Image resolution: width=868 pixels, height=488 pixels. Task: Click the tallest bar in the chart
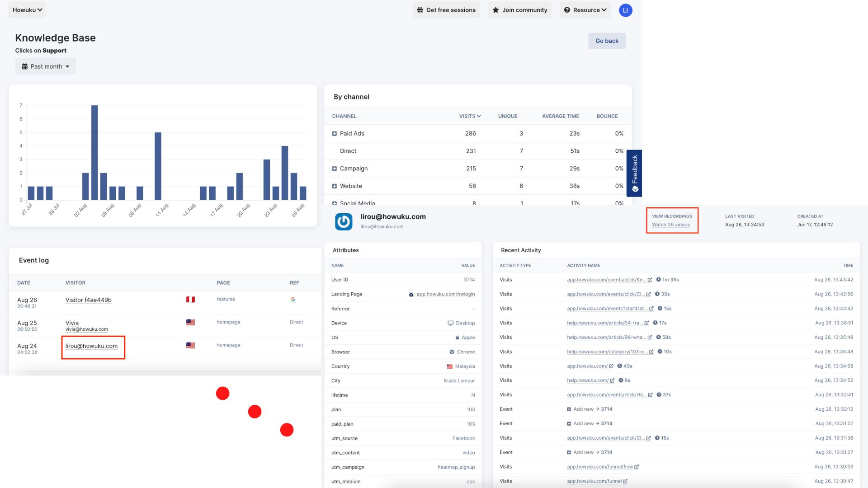tap(94, 152)
